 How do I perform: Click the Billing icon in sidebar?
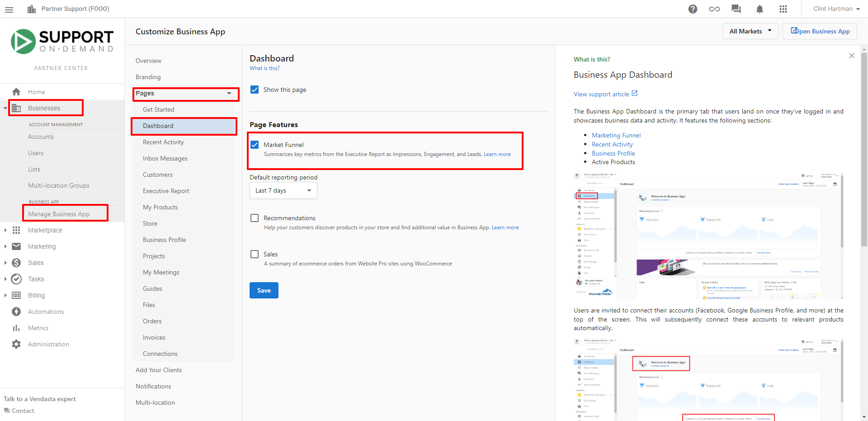tap(16, 295)
